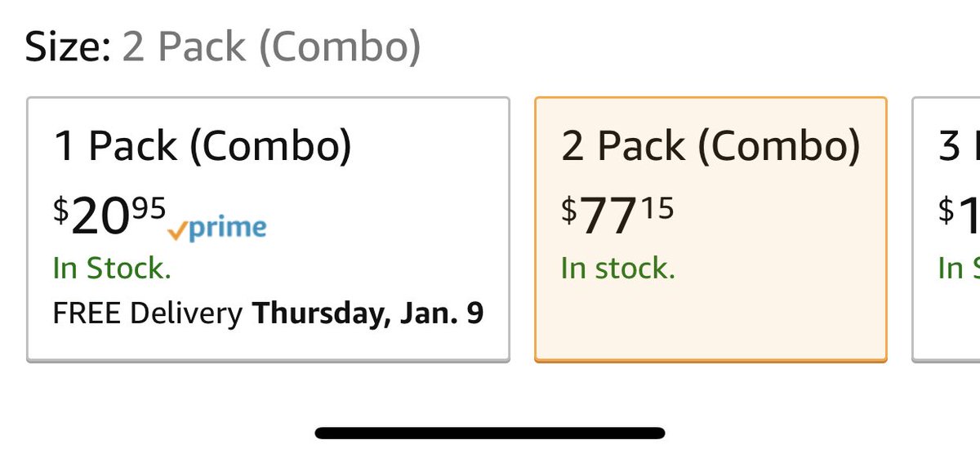Click the gray "2 Pack (Combo)" header value

[x=271, y=48]
